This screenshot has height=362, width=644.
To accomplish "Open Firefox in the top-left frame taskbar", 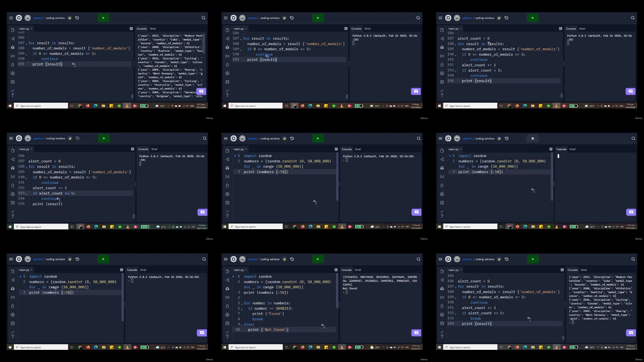I will (x=88, y=106).
